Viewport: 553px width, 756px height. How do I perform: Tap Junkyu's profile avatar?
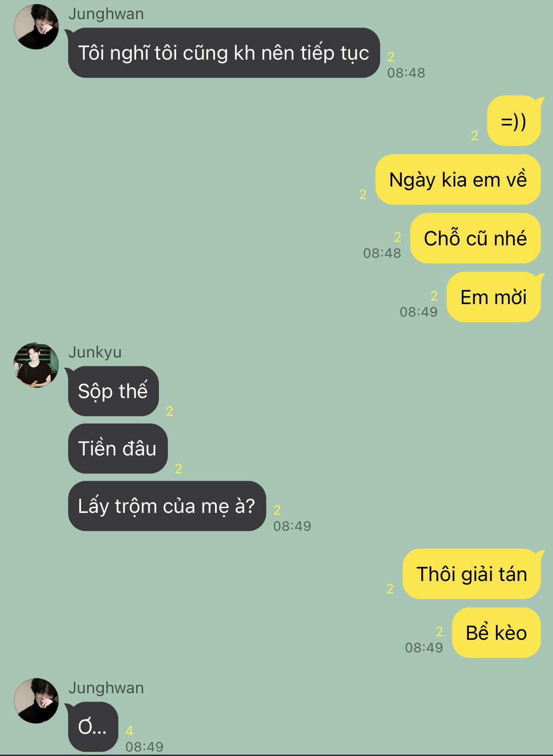click(x=36, y=365)
